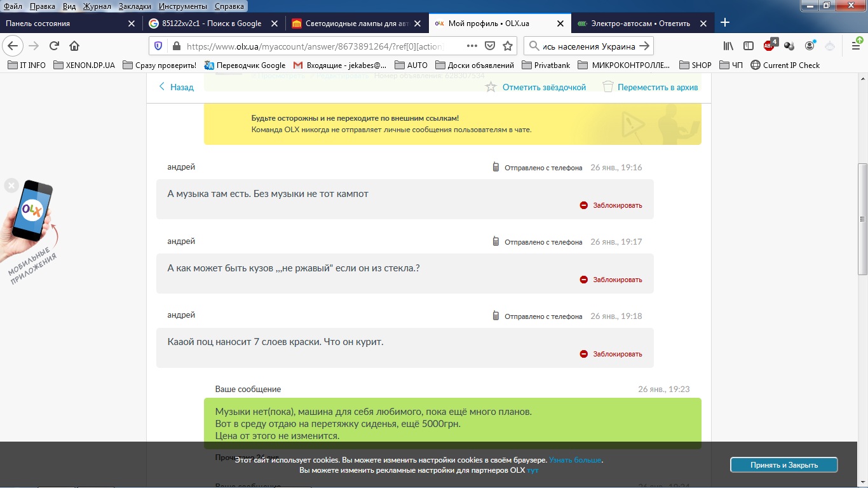The height and width of the screenshot is (488, 868).
Task: Open new tab with plus button
Action: coord(724,23)
